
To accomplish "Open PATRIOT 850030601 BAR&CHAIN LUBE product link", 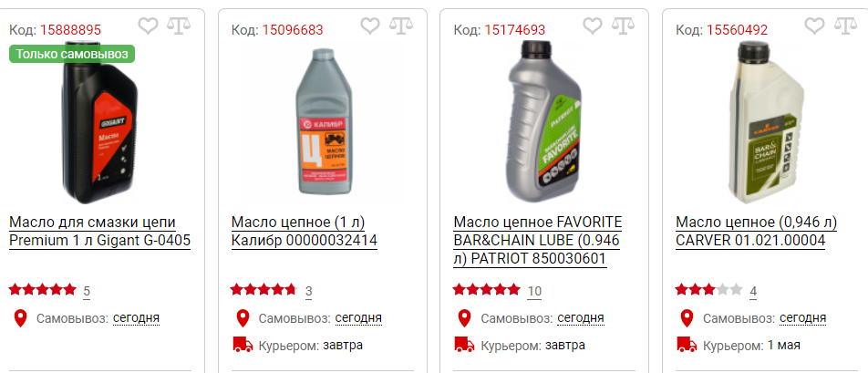I will click(538, 241).
